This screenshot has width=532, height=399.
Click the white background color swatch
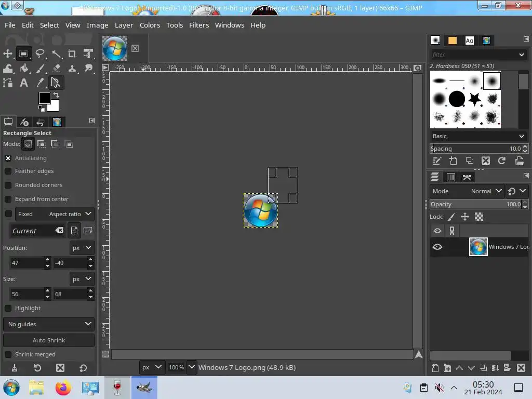click(x=54, y=106)
